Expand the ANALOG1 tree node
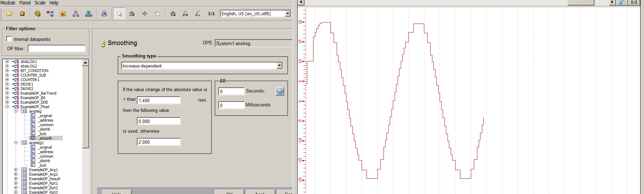The height and width of the screenshot is (194, 644). pyautogui.click(x=7, y=62)
